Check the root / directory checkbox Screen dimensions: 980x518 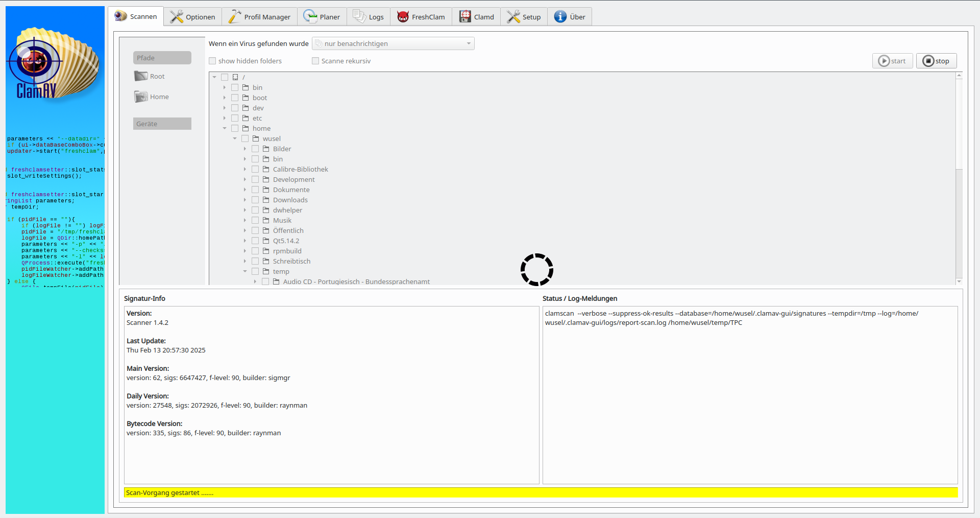(225, 77)
